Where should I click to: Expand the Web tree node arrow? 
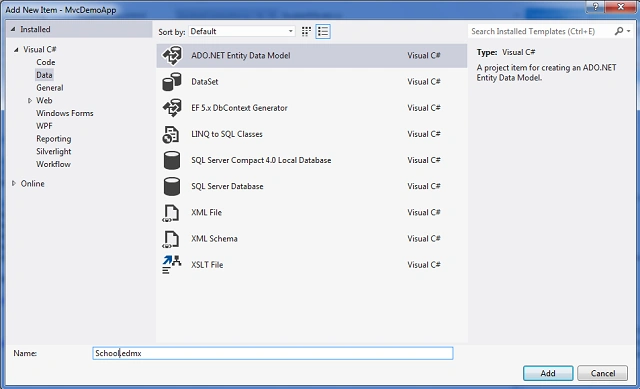pyautogui.click(x=29, y=100)
